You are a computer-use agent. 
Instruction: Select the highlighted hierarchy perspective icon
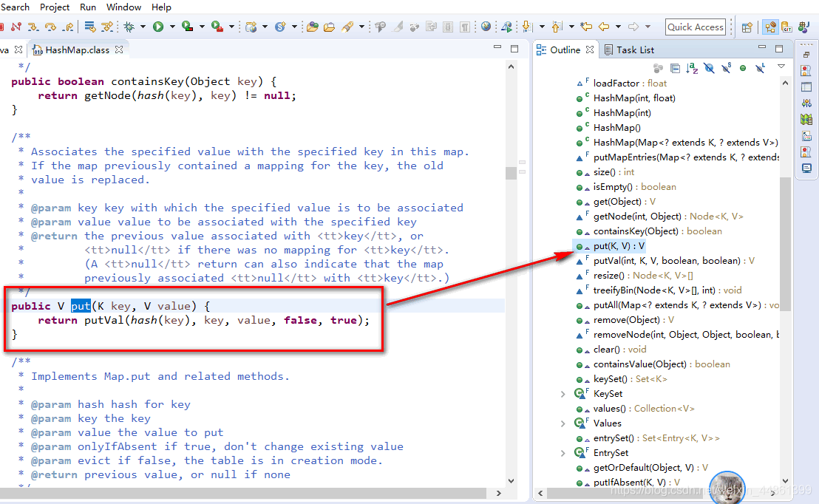770,27
